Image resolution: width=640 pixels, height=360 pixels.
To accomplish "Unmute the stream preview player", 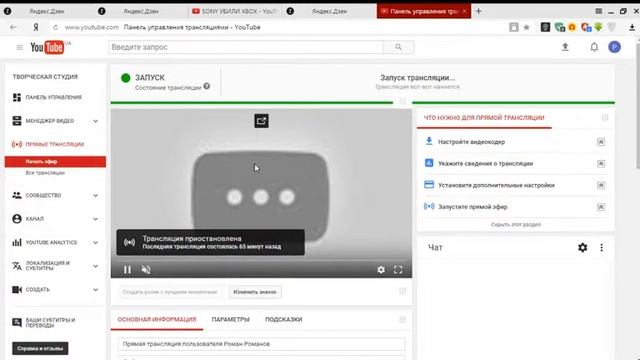I will pos(146,270).
